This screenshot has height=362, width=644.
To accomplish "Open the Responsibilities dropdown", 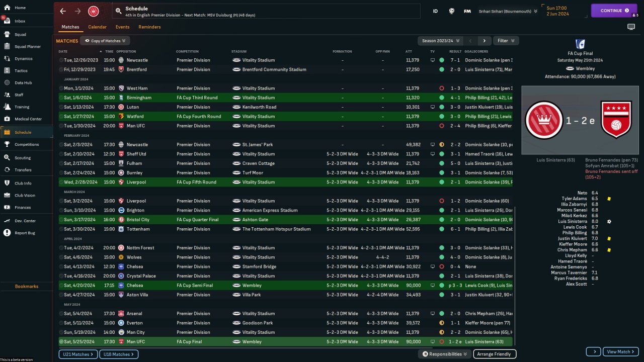I will point(445,354).
